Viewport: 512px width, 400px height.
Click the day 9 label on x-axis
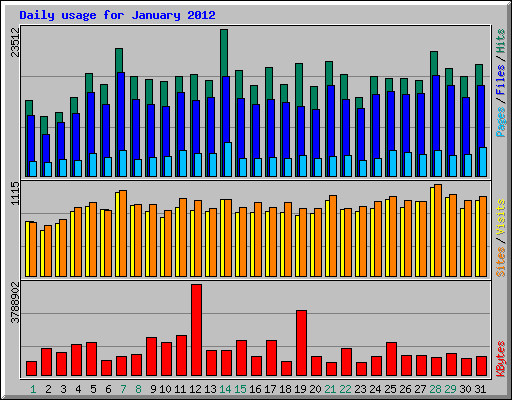(x=153, y=389)
